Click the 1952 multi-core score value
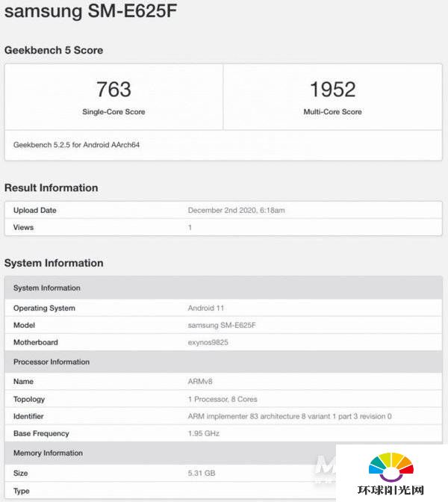 (332, 89)
